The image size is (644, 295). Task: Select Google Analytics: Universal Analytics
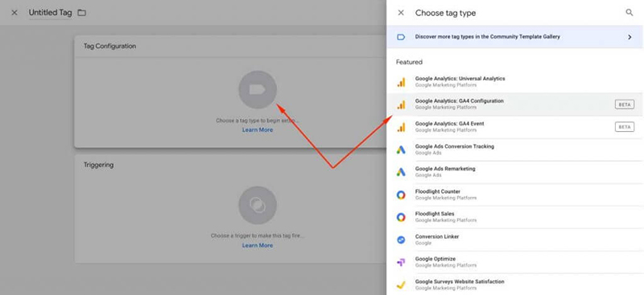[x=515, y=82]
